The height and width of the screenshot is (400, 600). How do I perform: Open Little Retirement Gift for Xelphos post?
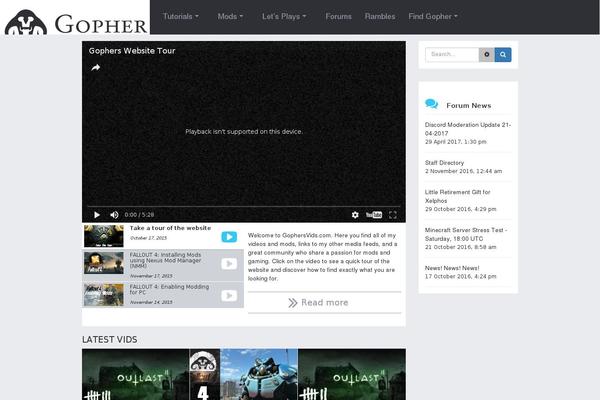(x=457, y=196)
